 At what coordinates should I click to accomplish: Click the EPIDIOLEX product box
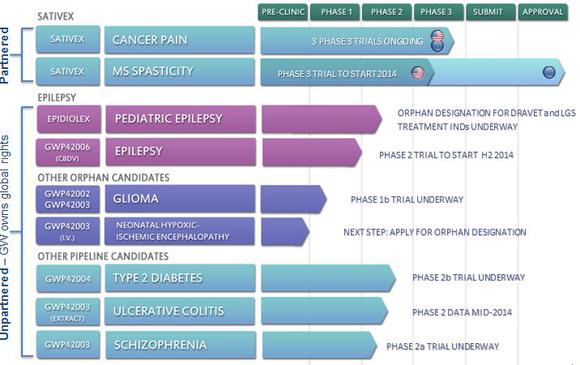click(69, 119)
